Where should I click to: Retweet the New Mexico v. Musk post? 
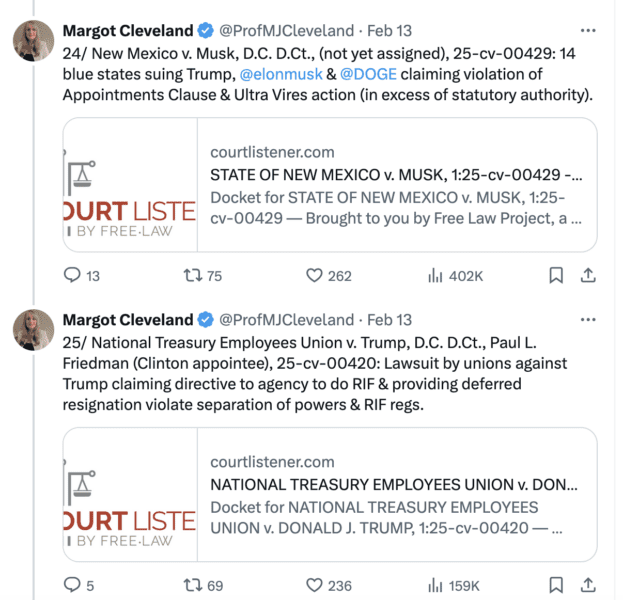coord(202,275)
